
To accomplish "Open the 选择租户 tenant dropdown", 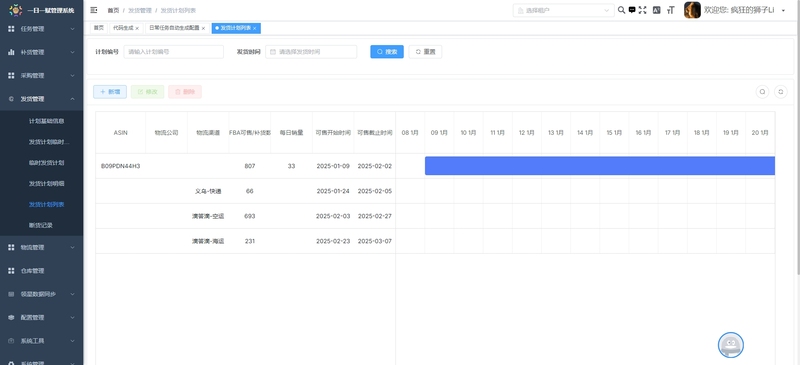I will click(x=563, y=10).
